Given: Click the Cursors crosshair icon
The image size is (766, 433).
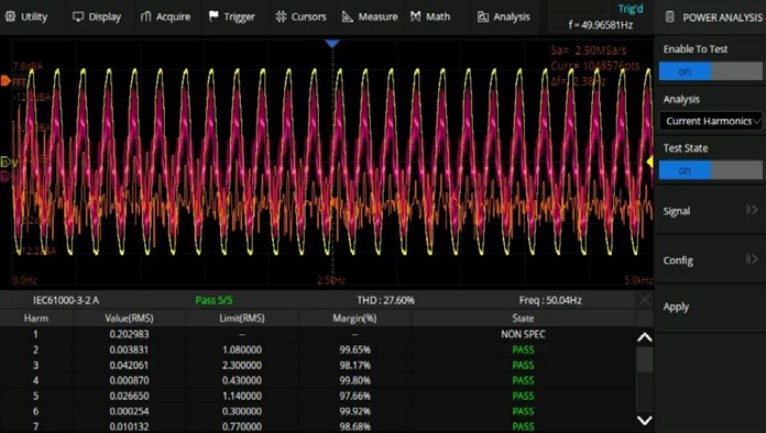Looking at the screenshot, I should [x=280, y=17].
